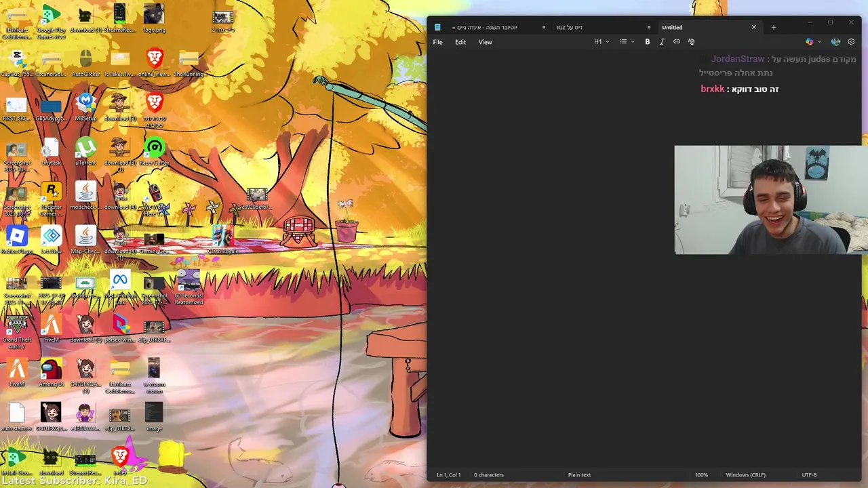Select the Grand Theft Auto V icon
868x488 pixels.
coord(17,332)
